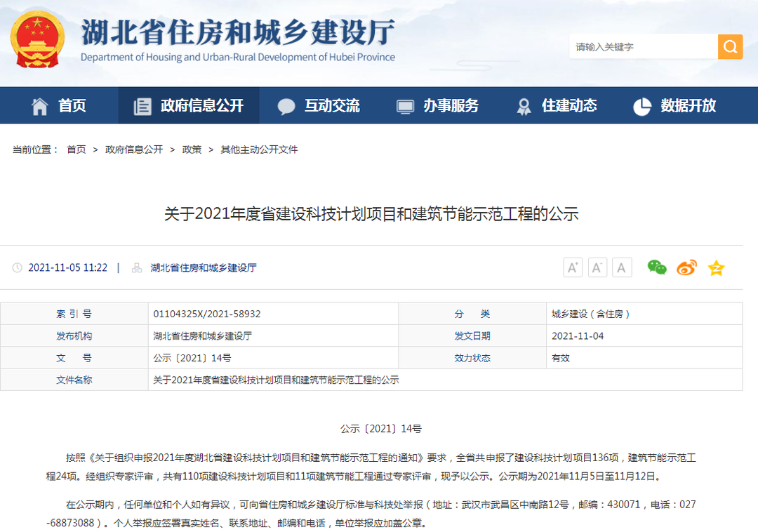This screenshot has height=532, width=758.
Task: Share article via Weibo icon
Action: 686,267
